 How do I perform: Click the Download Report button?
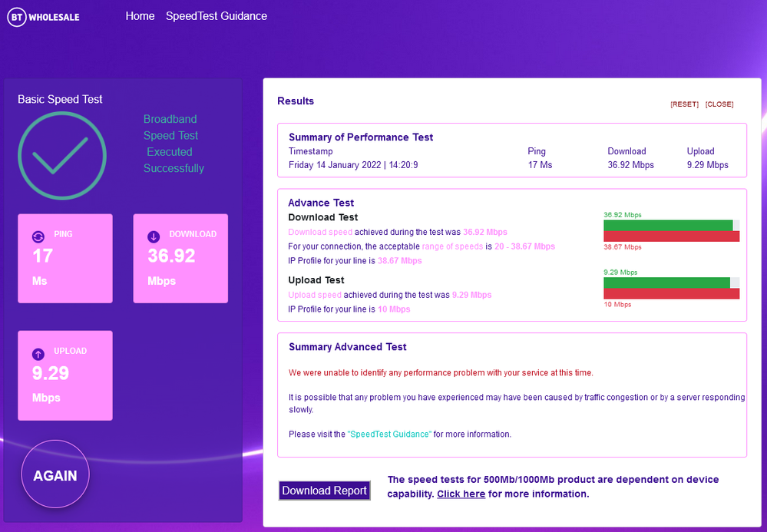click(324, 490)
